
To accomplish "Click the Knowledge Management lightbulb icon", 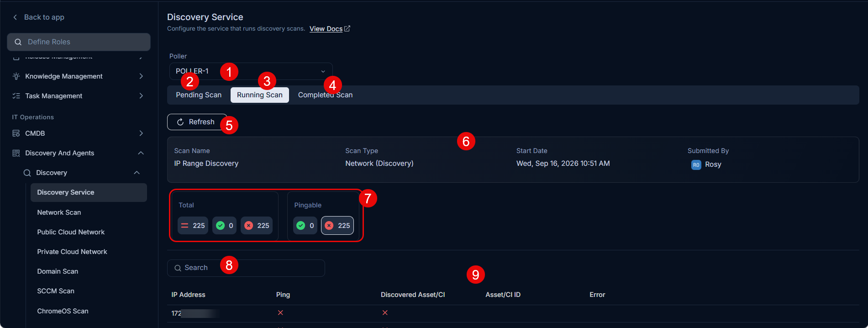I will coord(16,76).
